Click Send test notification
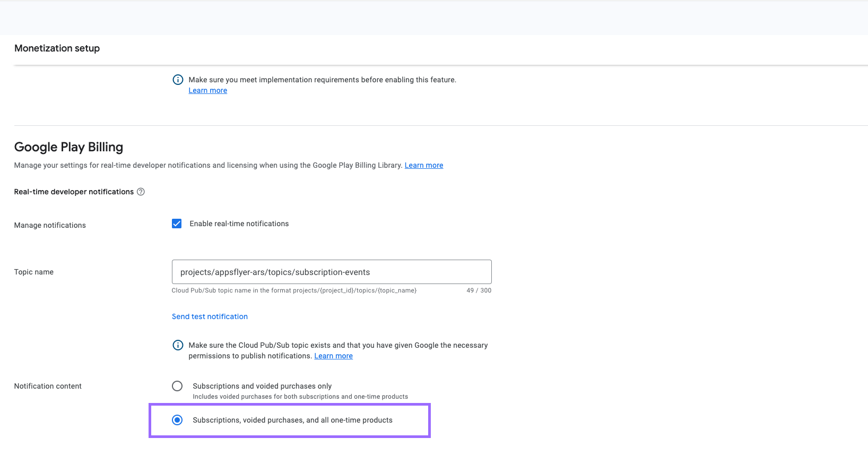 (210, 316)
